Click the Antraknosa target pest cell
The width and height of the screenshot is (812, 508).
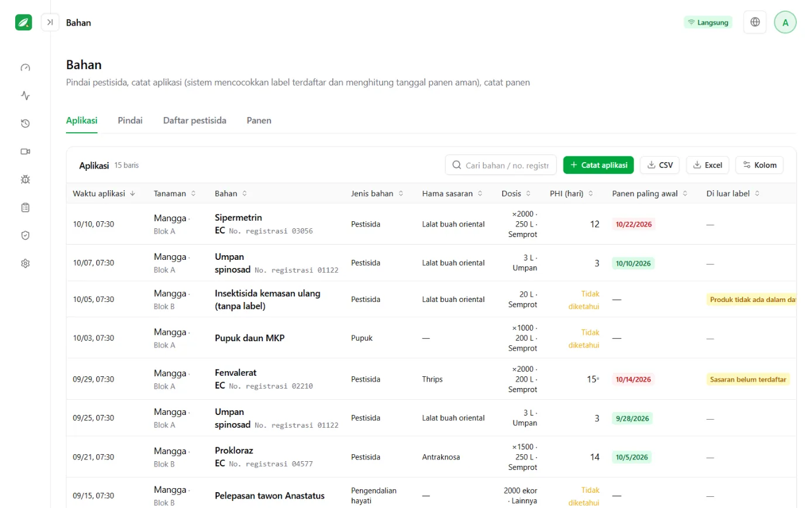coord(441,457)
